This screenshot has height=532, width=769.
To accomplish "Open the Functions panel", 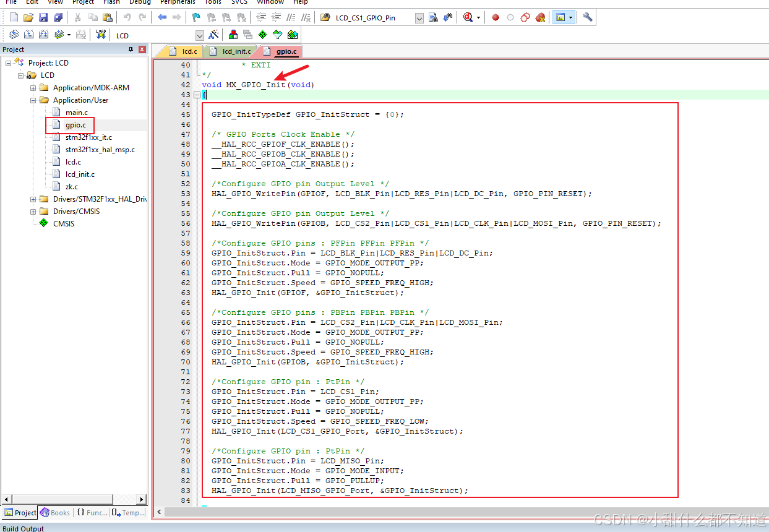I will point(93,512).
